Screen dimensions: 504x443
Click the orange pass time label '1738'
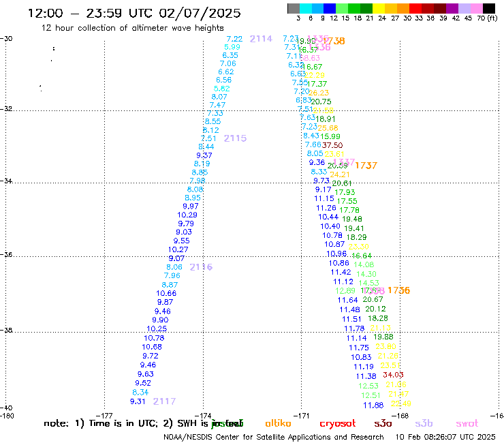click(334, 41)
